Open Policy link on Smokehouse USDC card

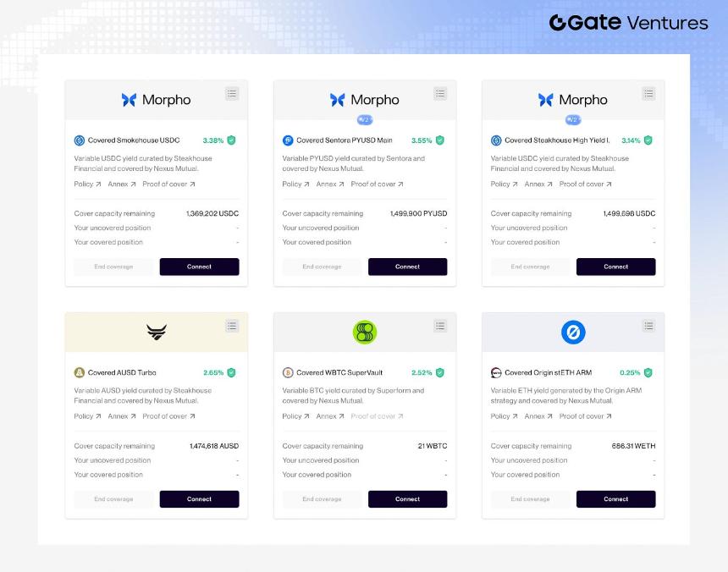tap(87, 184)
